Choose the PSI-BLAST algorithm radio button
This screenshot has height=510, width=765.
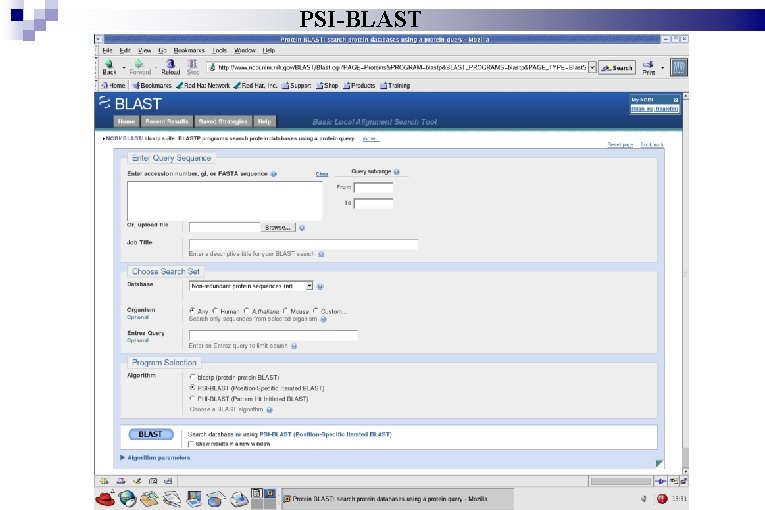point(192,388)
